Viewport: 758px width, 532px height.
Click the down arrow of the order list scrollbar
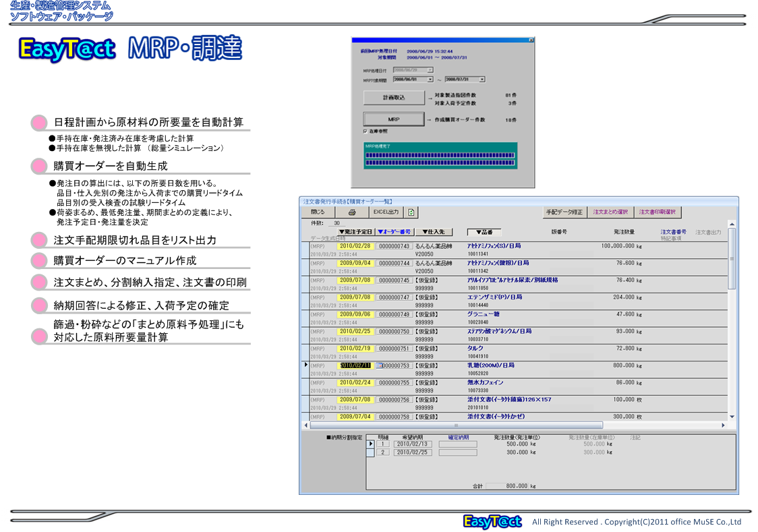[732, 417]
